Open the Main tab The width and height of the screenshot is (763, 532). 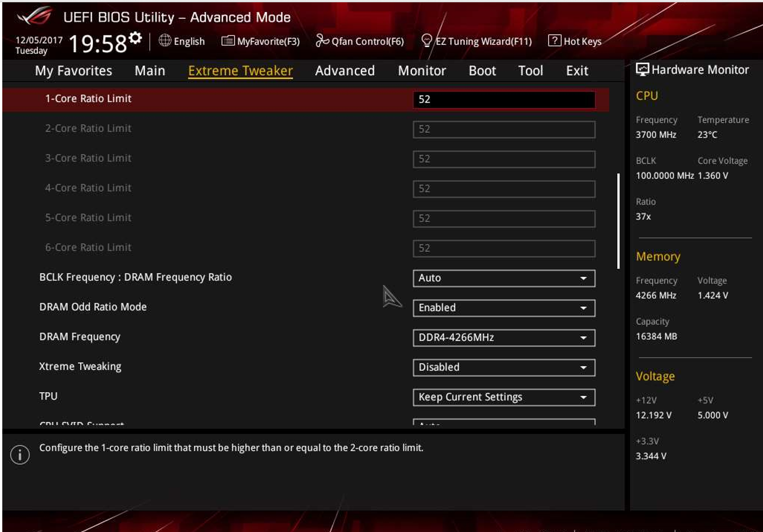[150, 71]
